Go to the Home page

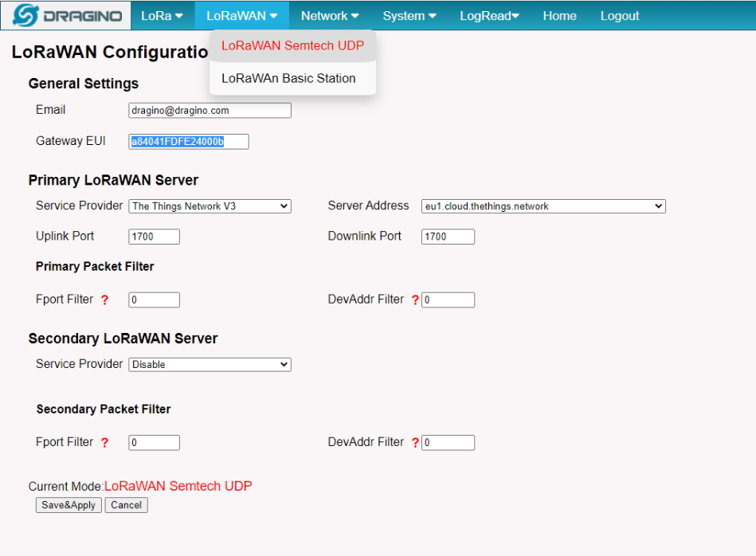point(559,16)
